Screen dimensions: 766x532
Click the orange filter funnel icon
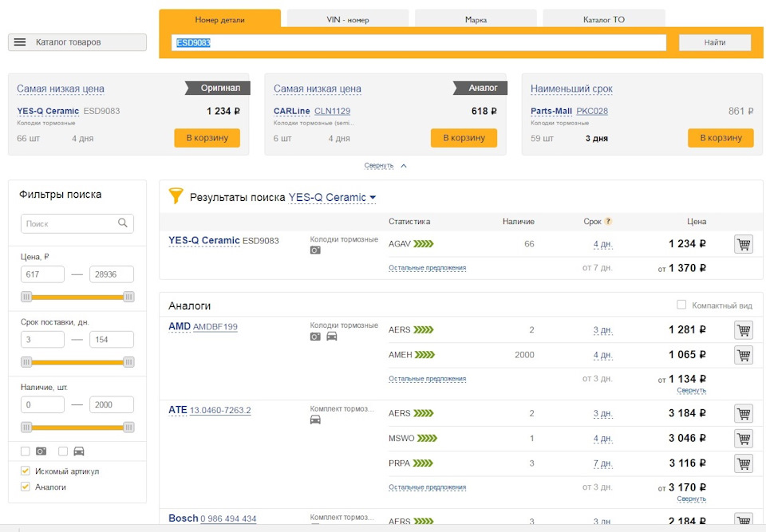(x=176, y=195)
